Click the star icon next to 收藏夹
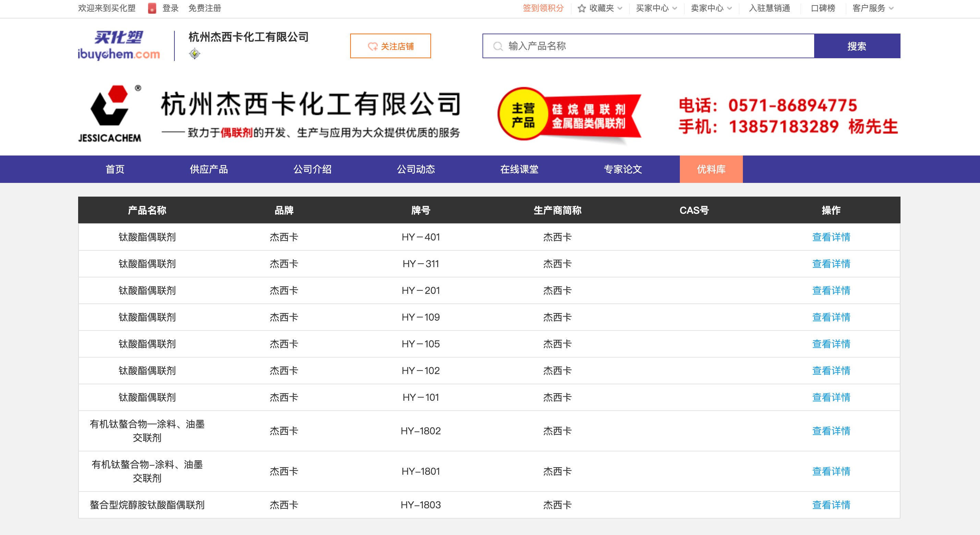980x535 pixels. click(x=582, y=8)
